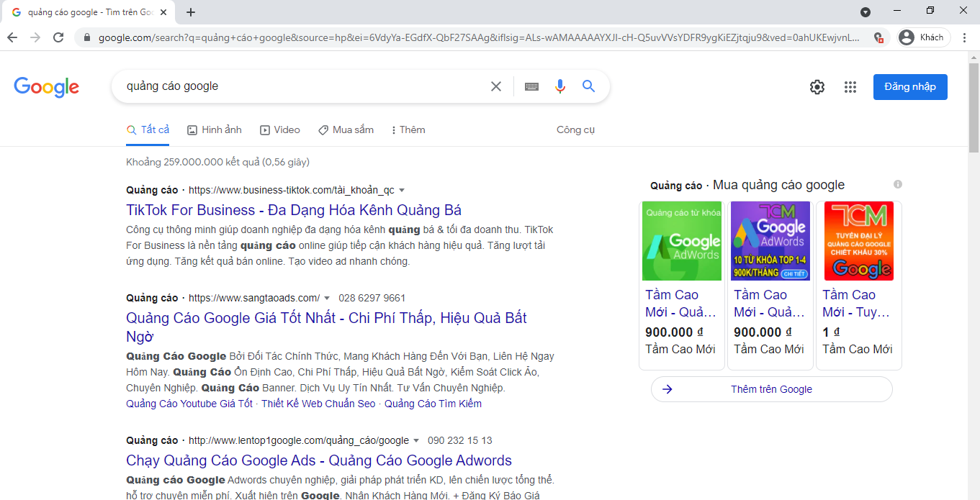Submit search using magnifier icon

pyautogui.click(x=588, y=86)
